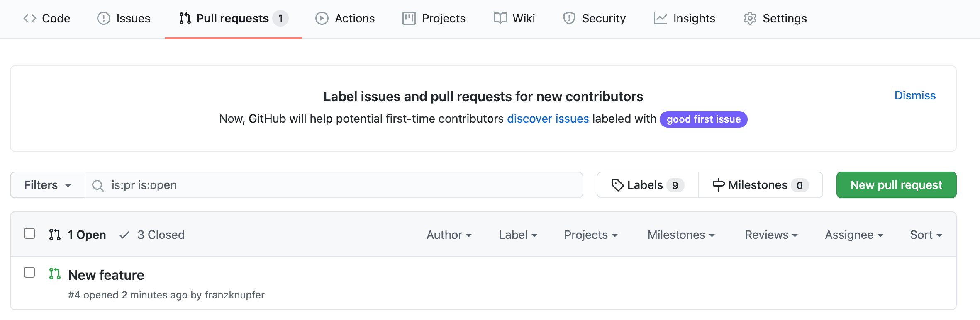Click the New pull request button
Viewport: 980px width, 320px height.
(x=896, y=185)
